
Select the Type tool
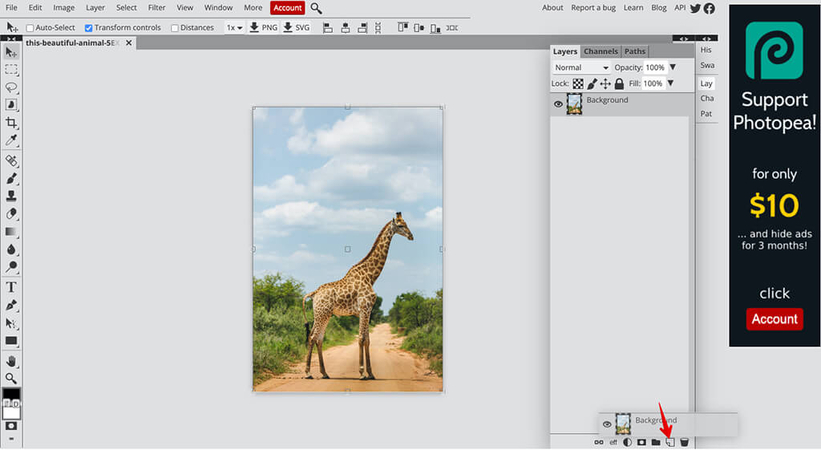point(11,287)
